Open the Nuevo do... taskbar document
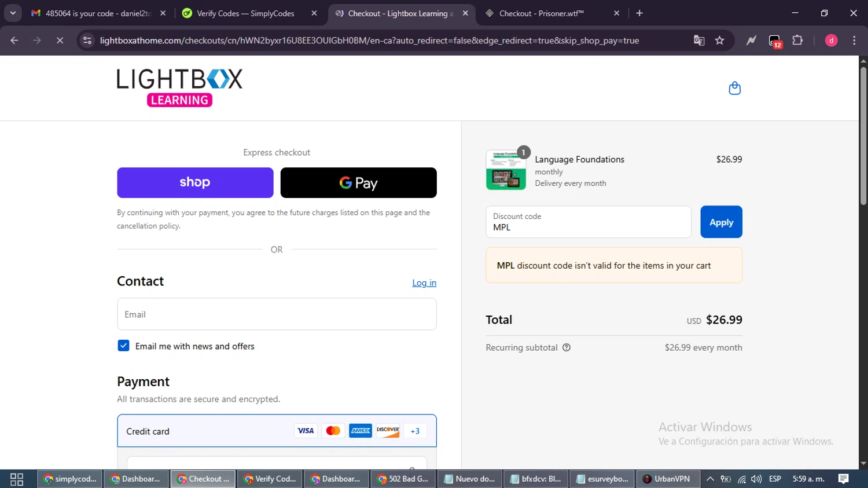The width and height of the screenshot is (868, 488). (469, 479)
